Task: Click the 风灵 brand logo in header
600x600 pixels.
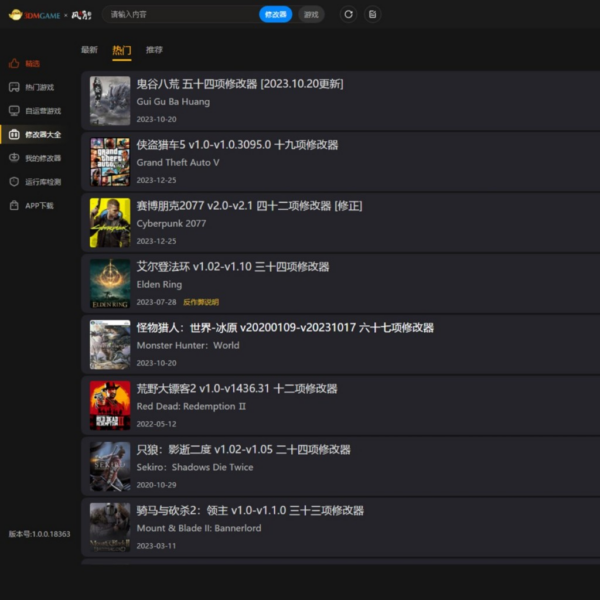Action: [x=82, y=15]
